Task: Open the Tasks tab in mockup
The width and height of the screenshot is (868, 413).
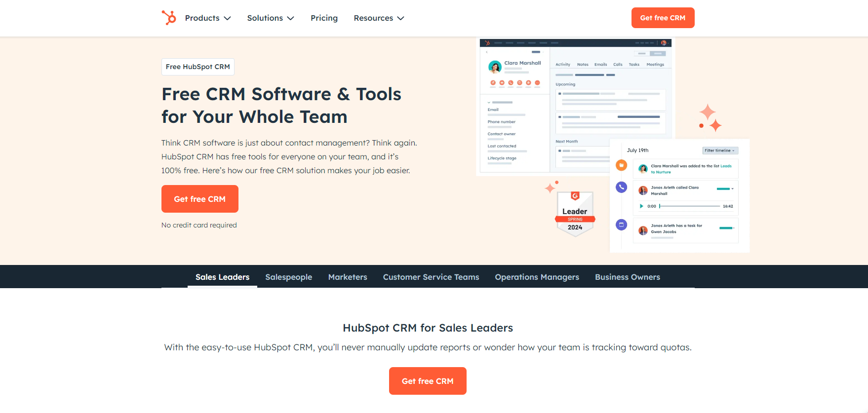Action: click(634, 65)
